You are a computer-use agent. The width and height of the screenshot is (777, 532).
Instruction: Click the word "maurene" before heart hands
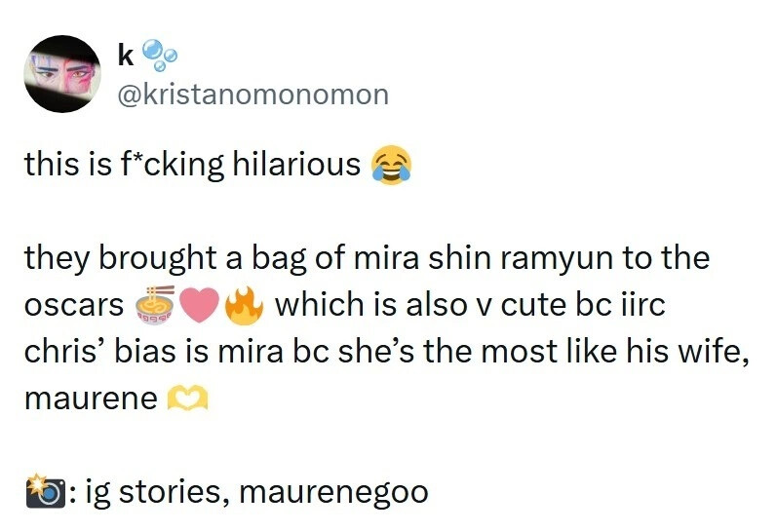pyautogui.click(x=91, y=399)
